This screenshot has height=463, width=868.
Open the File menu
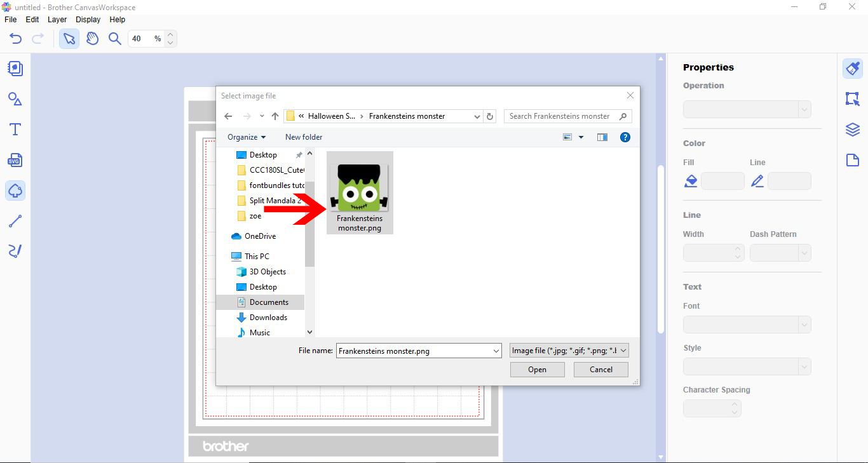pos(11,20)
